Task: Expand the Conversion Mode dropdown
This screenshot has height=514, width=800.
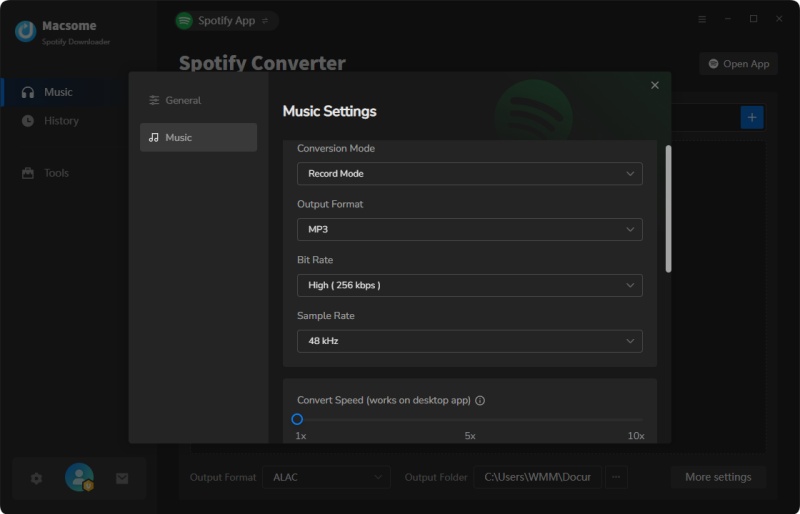Action: point(469,174)
